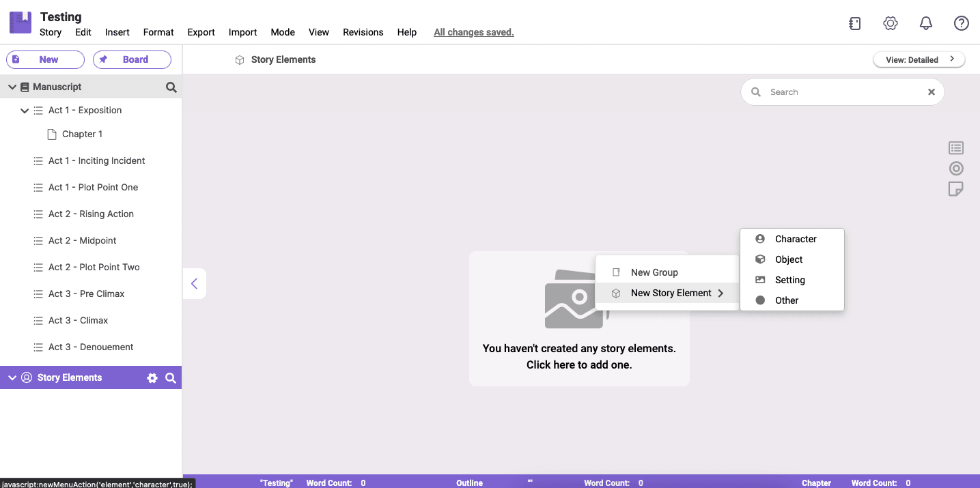
Task: Open the Story menu
Action: pos(51,32)
